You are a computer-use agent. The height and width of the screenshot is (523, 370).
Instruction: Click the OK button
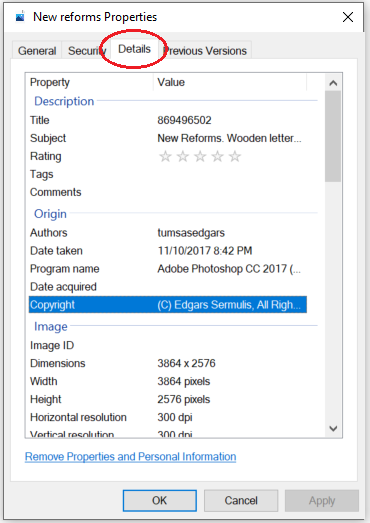(x=159, y=500)
